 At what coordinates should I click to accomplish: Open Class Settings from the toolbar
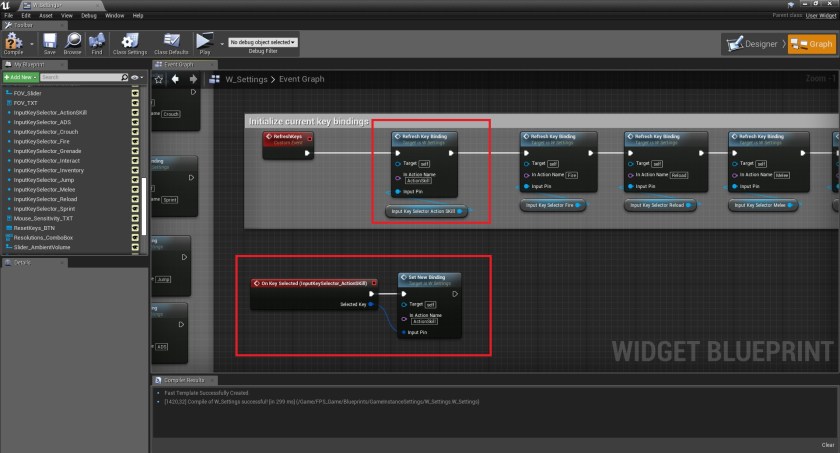tap(130, 44)
